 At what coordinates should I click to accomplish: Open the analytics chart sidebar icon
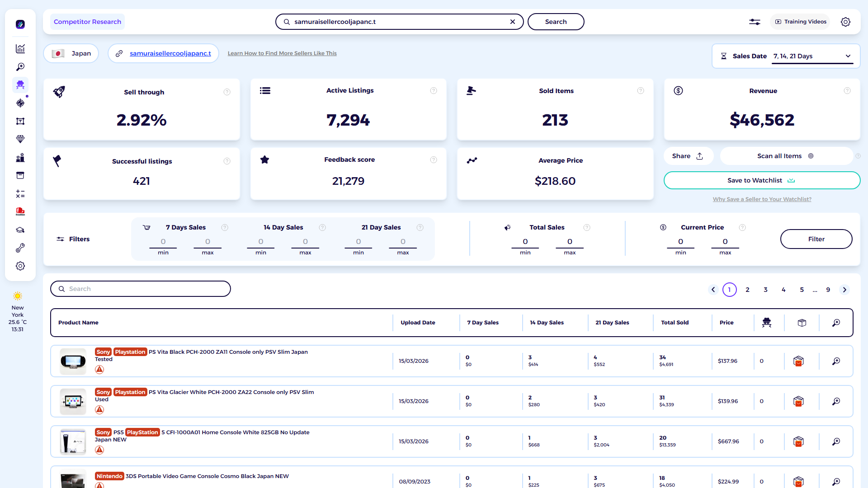pos(20,49)
